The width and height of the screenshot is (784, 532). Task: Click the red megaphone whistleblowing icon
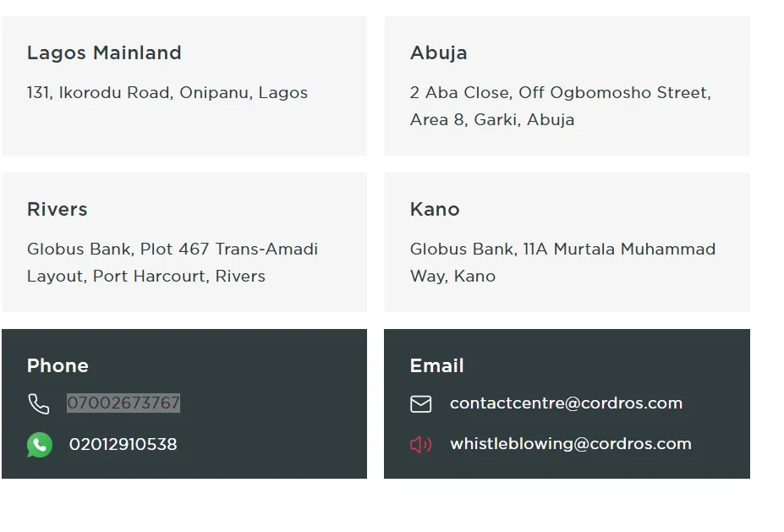pos(420,445)
